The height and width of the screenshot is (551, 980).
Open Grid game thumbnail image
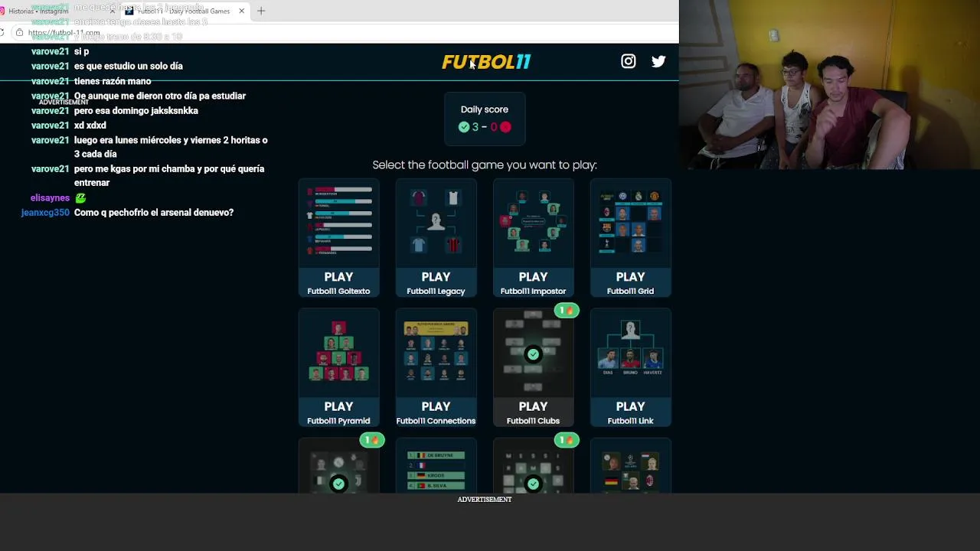pos(630,223)
